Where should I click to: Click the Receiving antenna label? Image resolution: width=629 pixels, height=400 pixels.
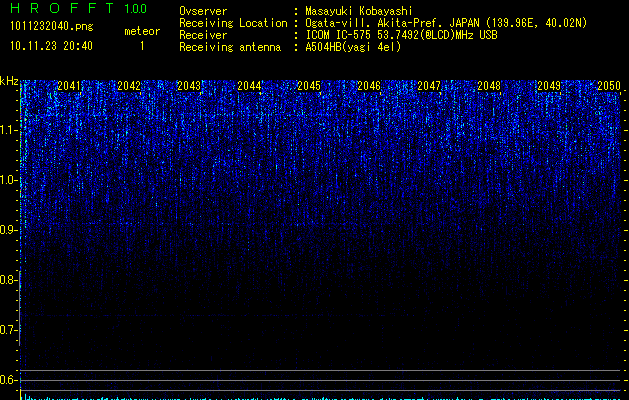tap(230, 47)
